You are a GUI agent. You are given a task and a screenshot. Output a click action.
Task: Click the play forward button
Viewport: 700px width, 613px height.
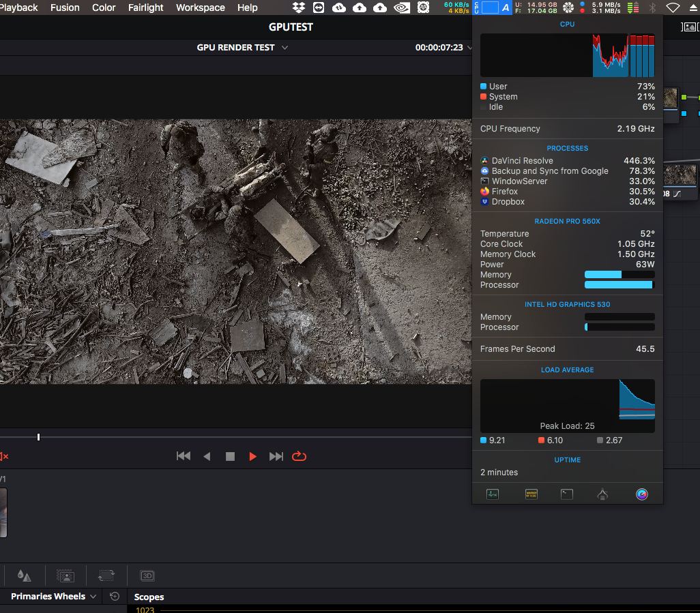[253, 456]
